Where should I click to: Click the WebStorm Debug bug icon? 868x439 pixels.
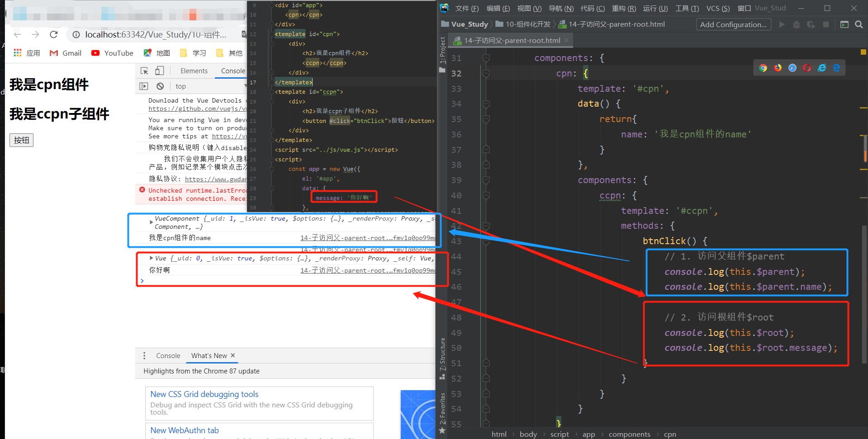coord(797,24)
